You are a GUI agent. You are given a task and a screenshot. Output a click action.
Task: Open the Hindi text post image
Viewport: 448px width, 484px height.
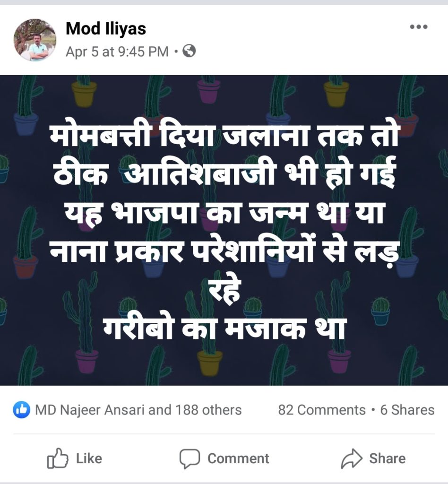coord(224,230)
